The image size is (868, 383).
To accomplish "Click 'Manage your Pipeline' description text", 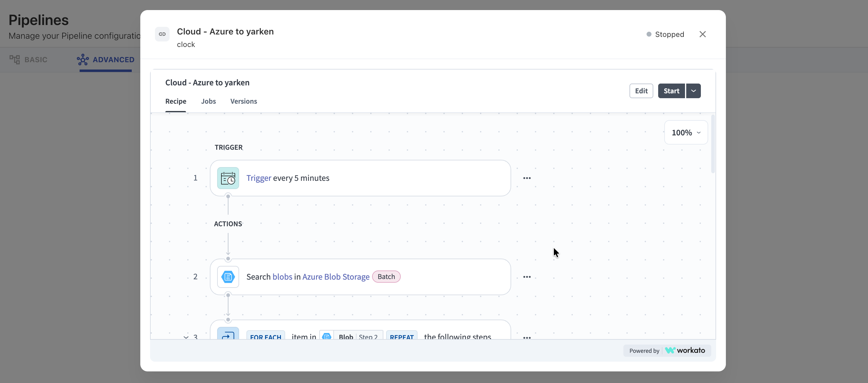I will click(74, 36).
